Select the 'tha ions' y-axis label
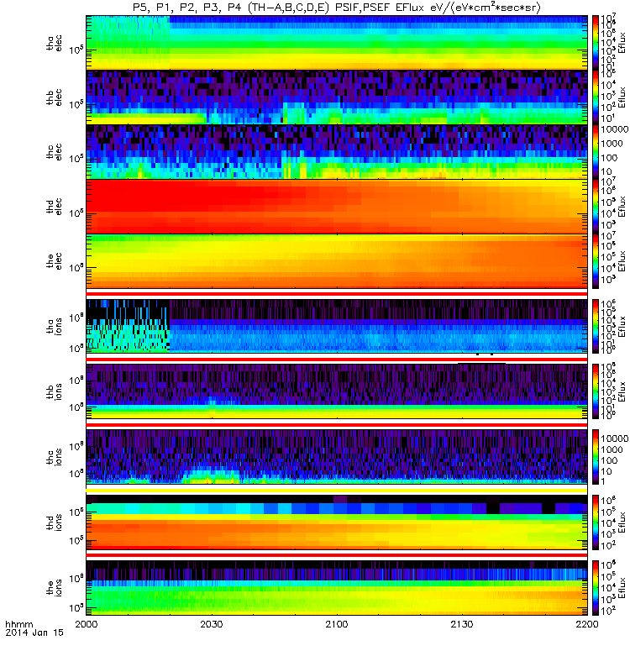630x672 pixels. (55, 326)
